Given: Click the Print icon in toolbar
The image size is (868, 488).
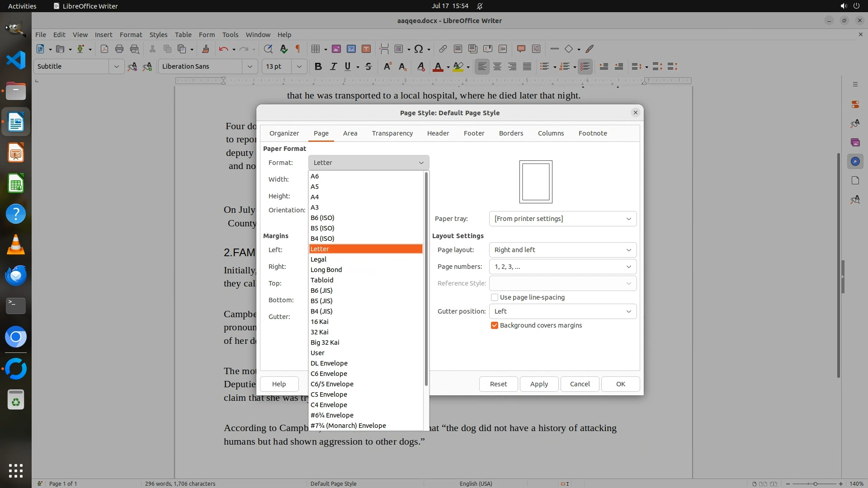Looking at the screenshot, I should tap(119, 49).
